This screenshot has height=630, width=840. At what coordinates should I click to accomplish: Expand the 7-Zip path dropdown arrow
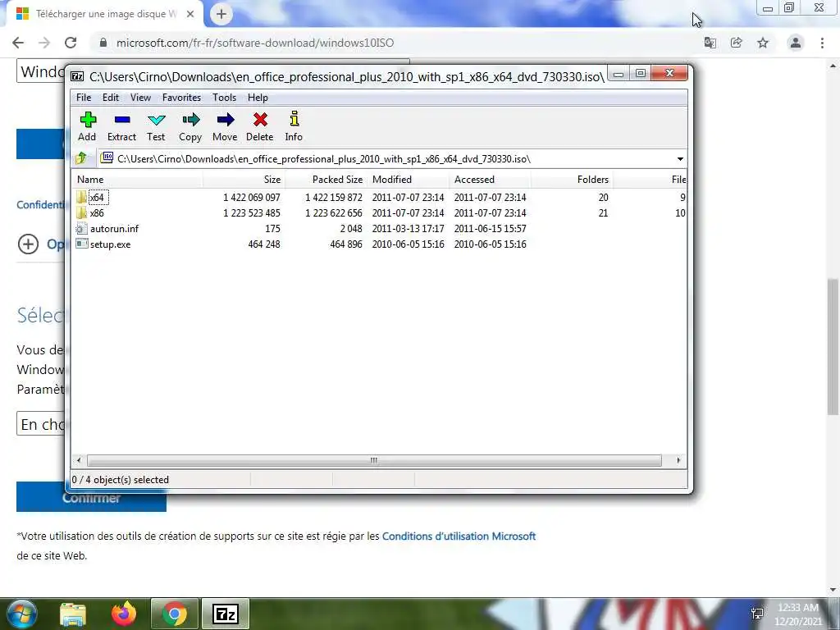(x=680, y=159)
